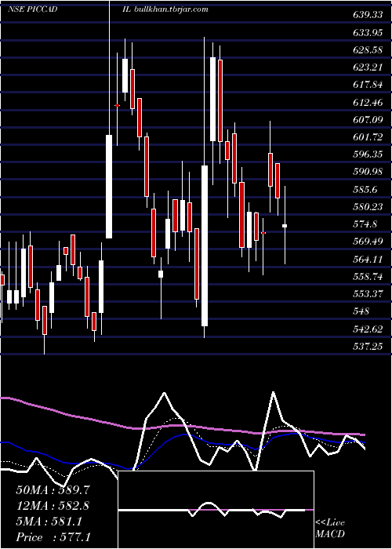Click the 601.72 price level label
Screen dimensions: 392x549
368,137
